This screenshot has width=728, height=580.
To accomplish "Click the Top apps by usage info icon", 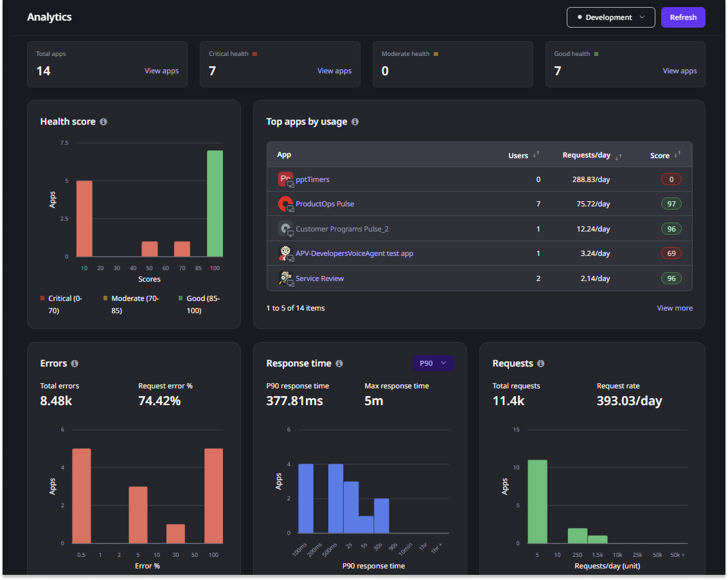I will coord(355,122).
